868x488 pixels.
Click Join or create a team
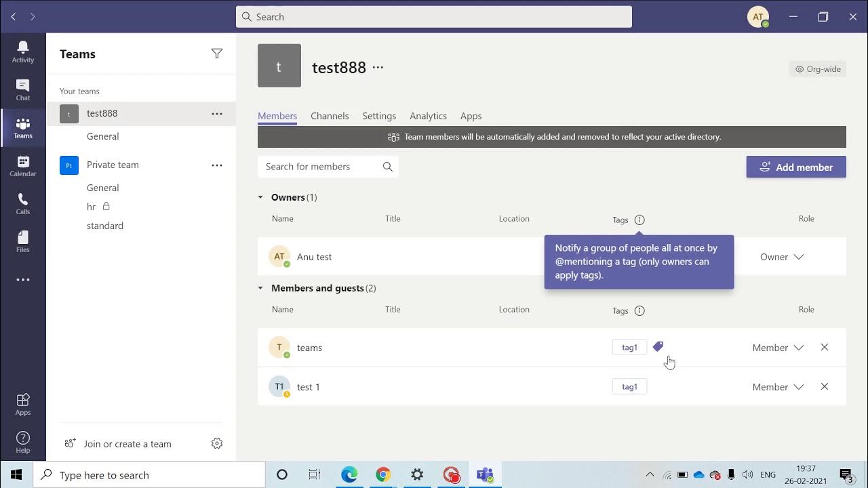[117, 444]
